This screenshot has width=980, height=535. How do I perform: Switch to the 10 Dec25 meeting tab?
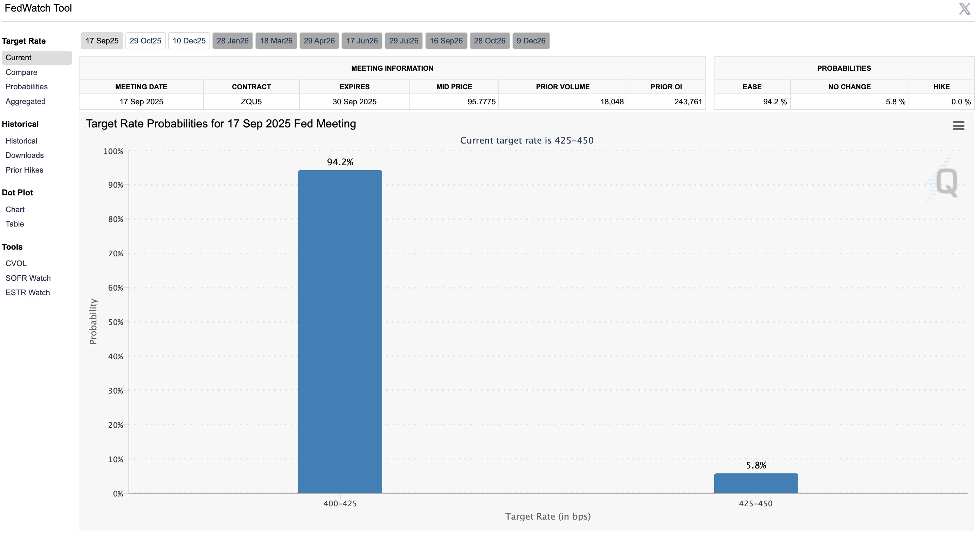click(189, 41)
